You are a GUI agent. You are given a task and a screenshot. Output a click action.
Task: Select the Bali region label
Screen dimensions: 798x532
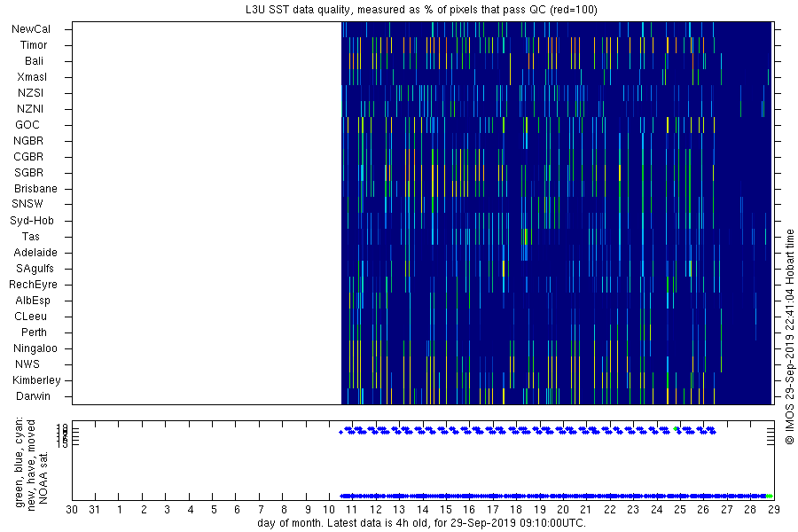click(x=34, y=61)
